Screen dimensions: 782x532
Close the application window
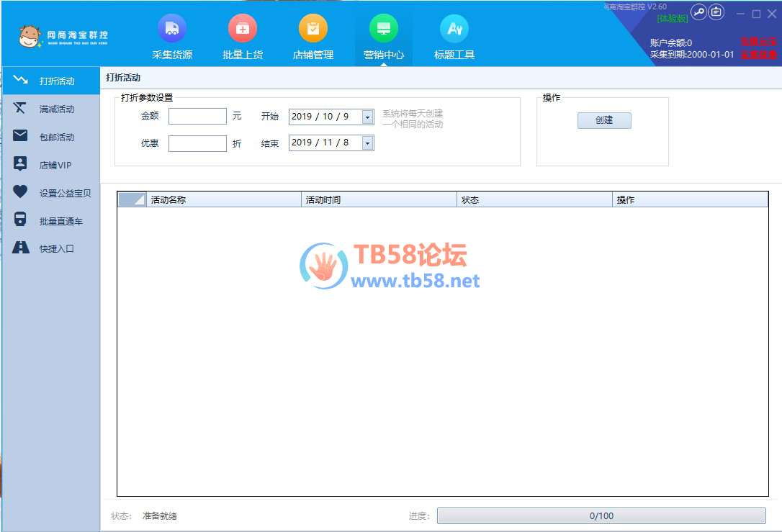pos(772,14)
